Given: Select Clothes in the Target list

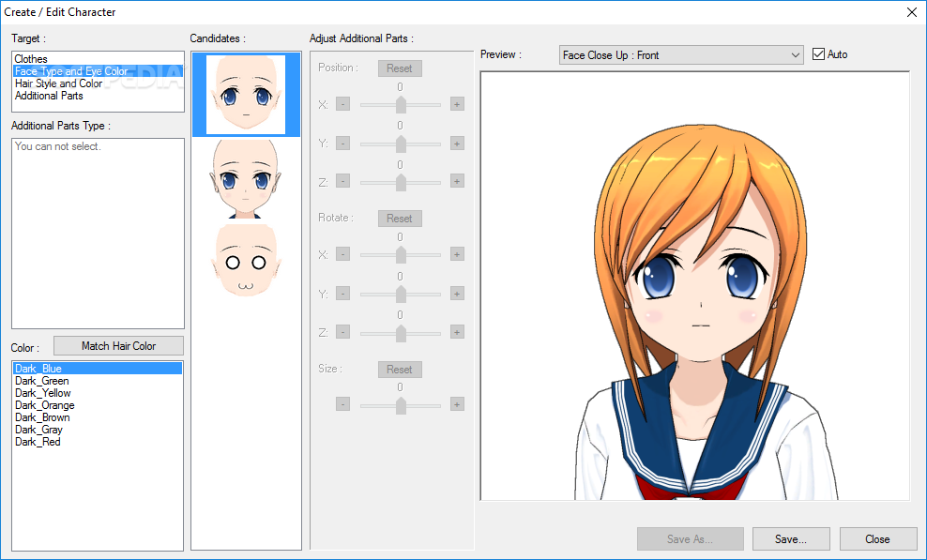Looking at the screenshot, I should (98, 59).
